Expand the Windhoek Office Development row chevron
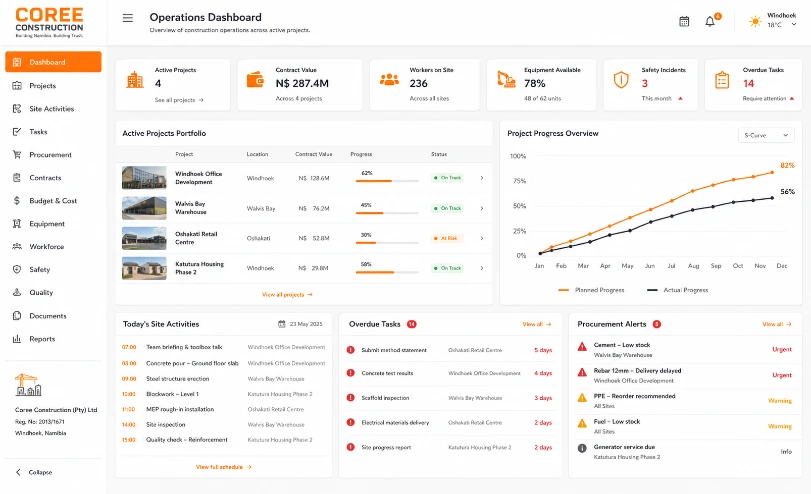Viewport: 811px width, 494px height. coord(482,178)
